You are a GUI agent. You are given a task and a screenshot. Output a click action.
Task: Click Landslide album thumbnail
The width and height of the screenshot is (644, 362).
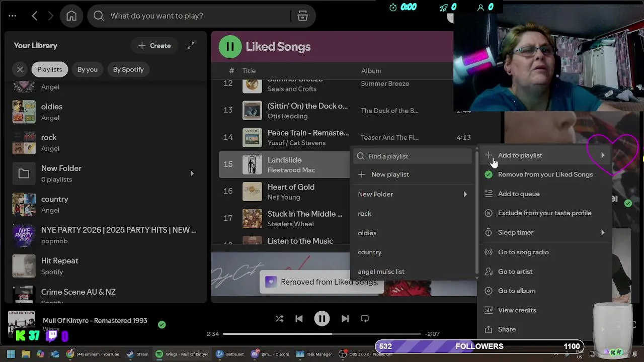(x=253, y=164)
